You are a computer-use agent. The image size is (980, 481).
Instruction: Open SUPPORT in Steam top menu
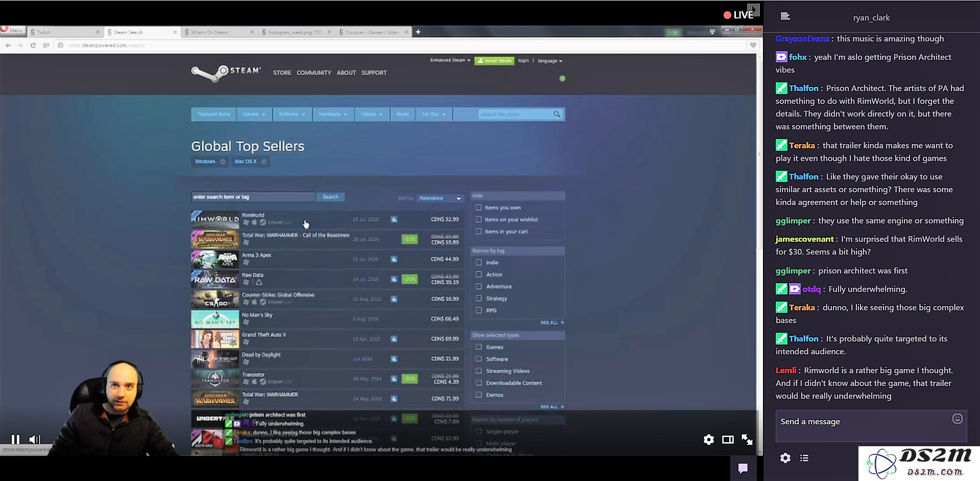[374, 73]
